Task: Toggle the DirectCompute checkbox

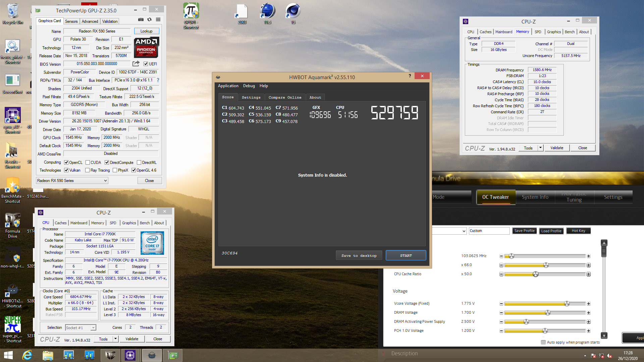Action: pyautogui.click(x=107, y=163)
